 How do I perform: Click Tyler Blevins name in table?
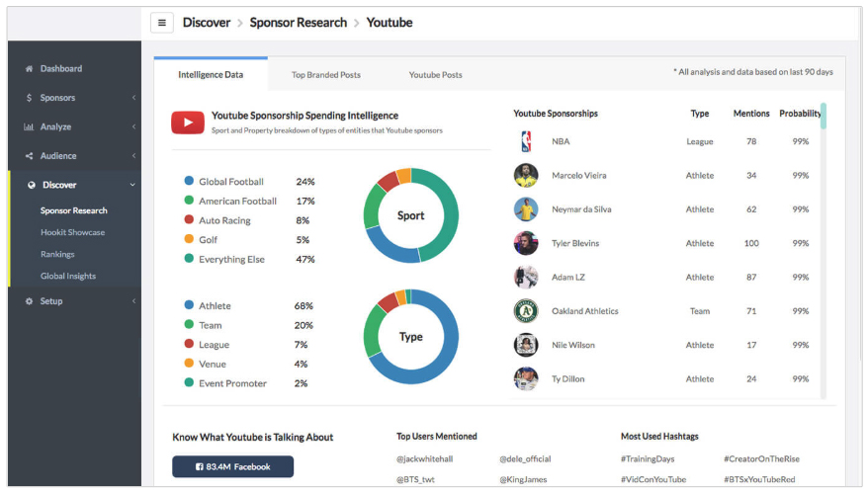pyautogui.click(x=575, y=243)
